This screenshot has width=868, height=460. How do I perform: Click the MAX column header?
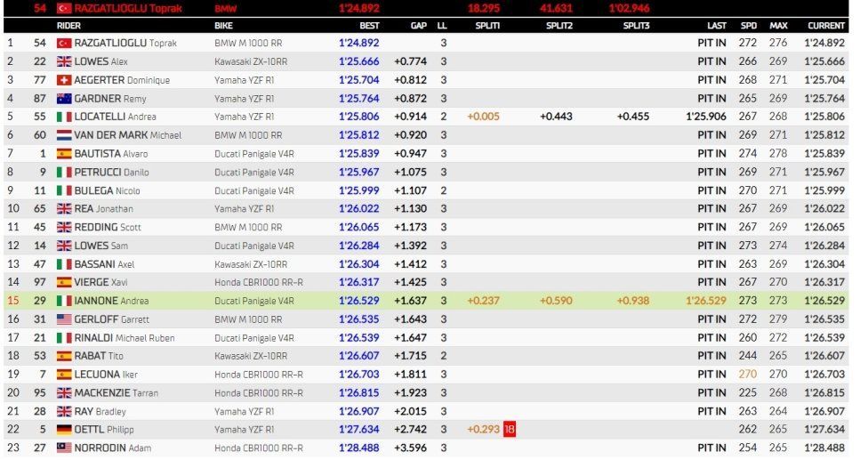click(x=778, y=26)
